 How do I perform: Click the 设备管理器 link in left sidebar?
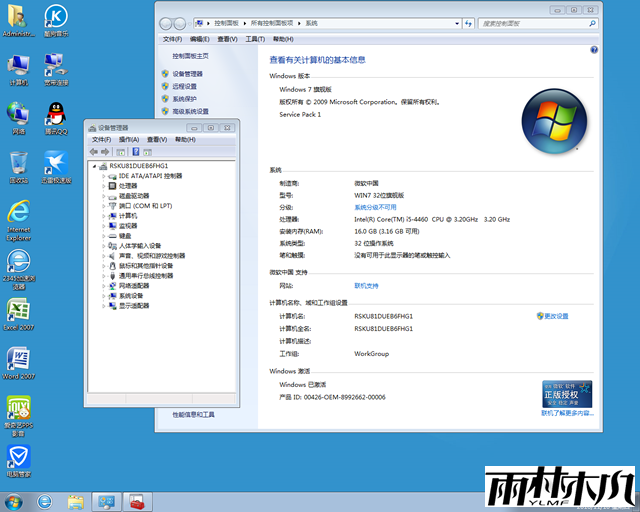click(187, 73)
